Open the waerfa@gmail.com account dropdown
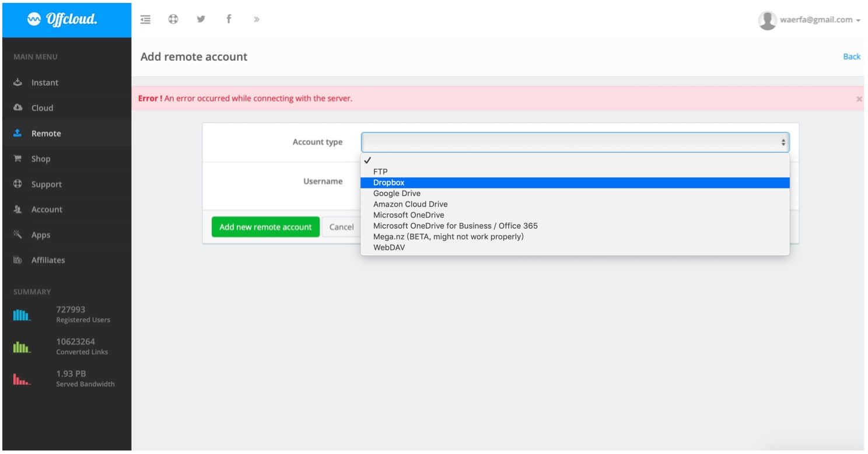This screenshot has width=868, height=454. (x=820, y=20)
